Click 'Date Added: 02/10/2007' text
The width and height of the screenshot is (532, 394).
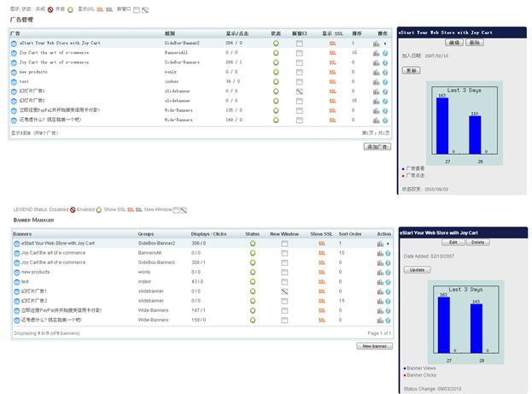(429, 256)
